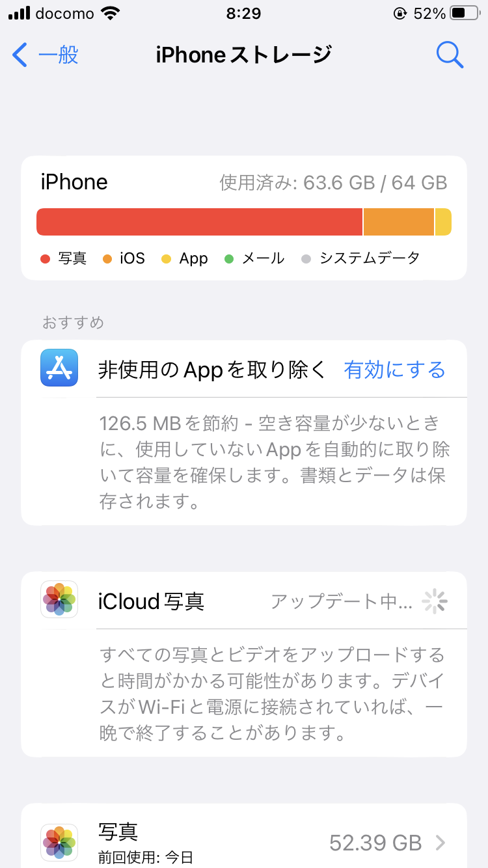This screenshot has width=488, height=868.
Task: Tap the 非使用のAppを取り除く title
Action: point(211,370)
